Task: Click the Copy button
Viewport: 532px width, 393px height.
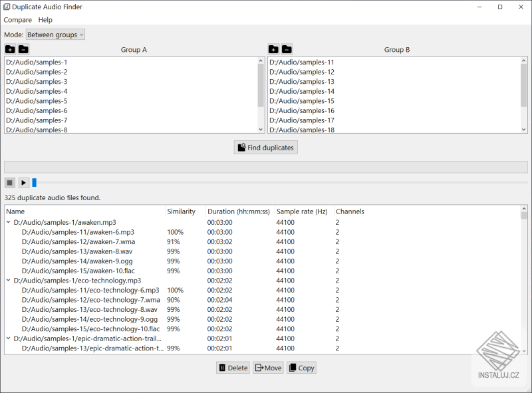Action: coord(302,368)
